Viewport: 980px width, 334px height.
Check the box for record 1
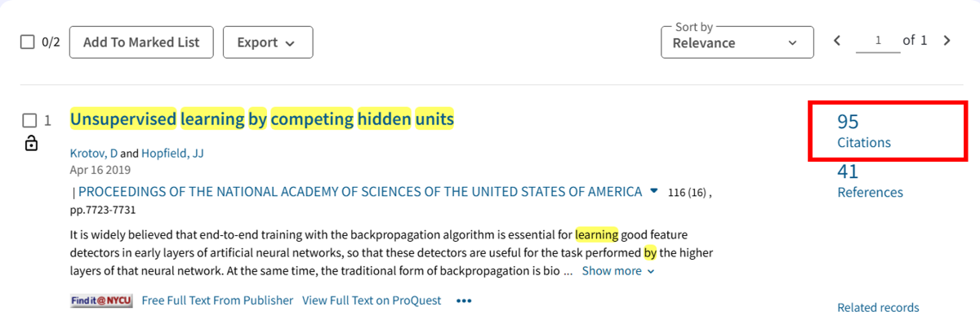29,121
